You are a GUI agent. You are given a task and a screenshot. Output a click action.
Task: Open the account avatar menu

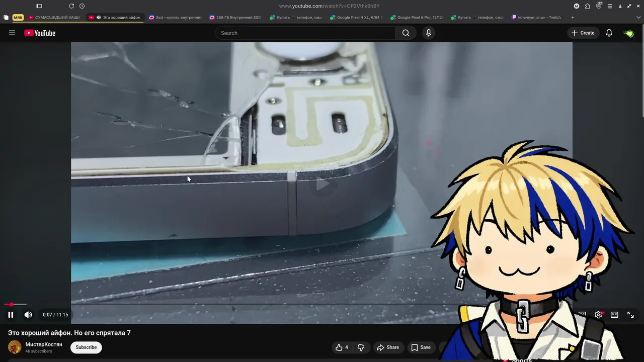(x=628, y=33)
